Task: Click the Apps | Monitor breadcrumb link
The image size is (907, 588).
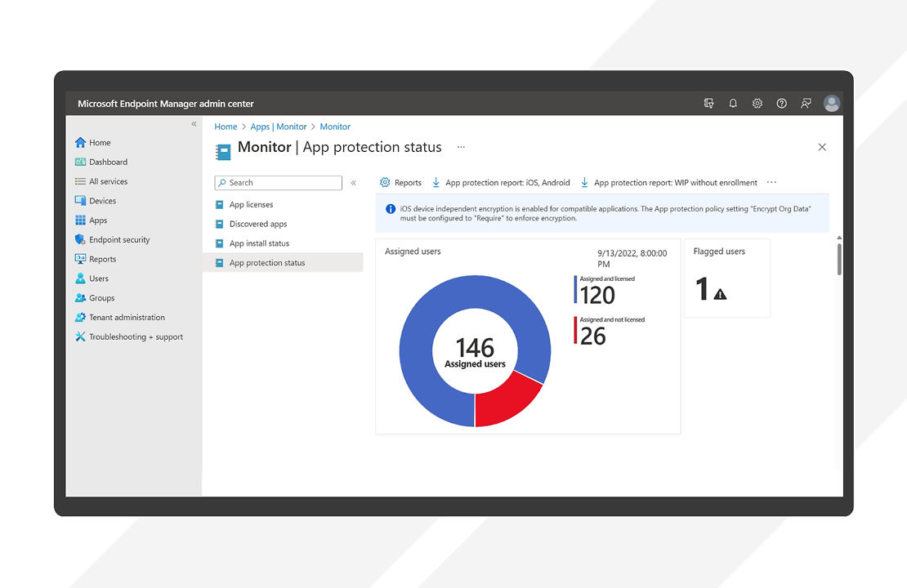Action: click(279, 127)
